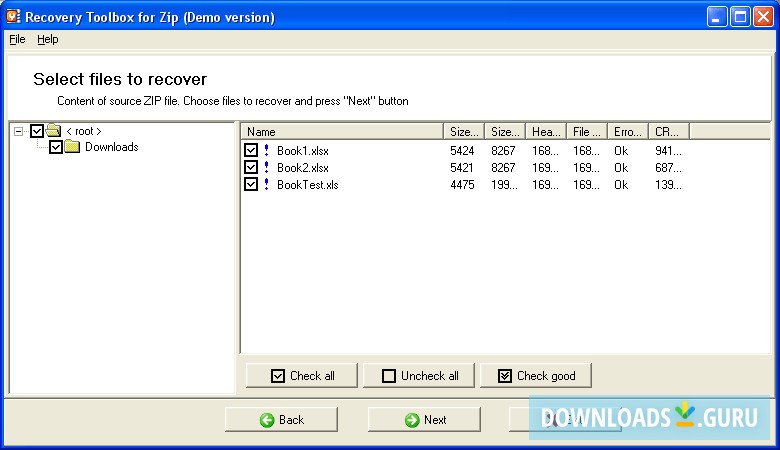The width and height of the screenshot is (780, 450).
Task: Click the Ok error status of Book1.xlsx
Action: 621,151
